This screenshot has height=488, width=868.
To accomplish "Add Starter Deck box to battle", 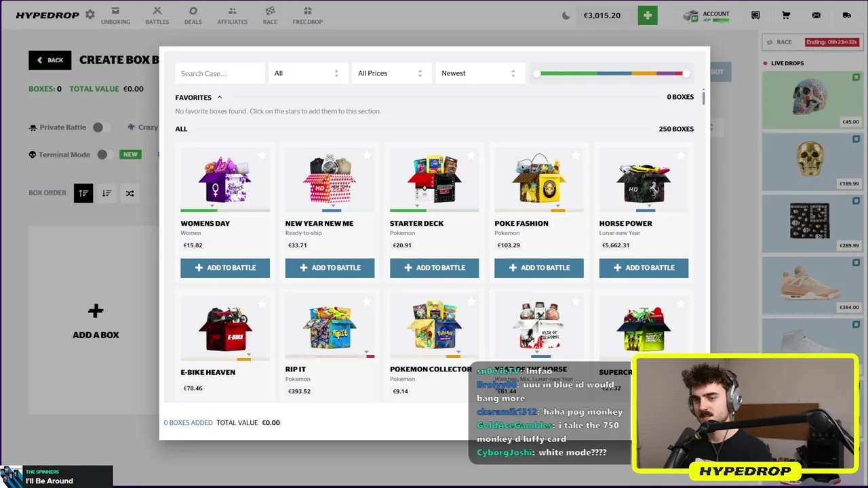I will click(434, 268).
